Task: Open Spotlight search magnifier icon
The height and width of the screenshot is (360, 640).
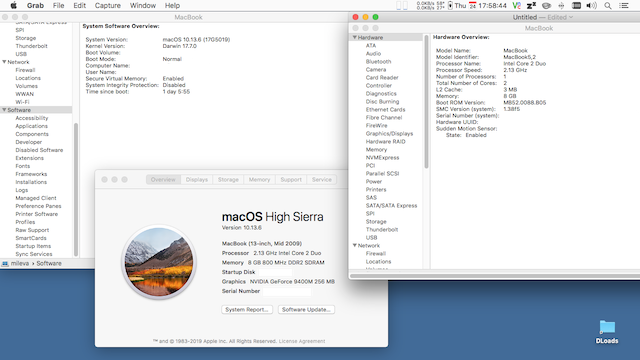Action: click(x=608, y=5)
